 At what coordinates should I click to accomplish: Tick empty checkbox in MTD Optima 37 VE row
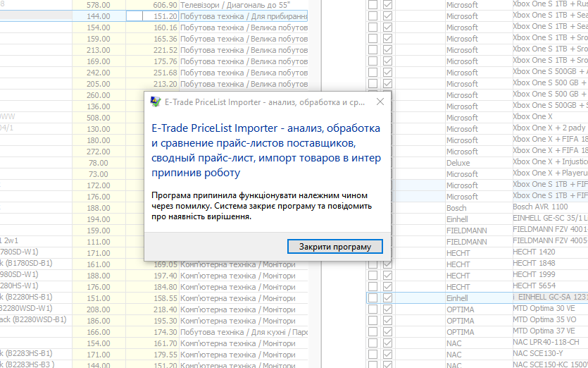373,331
